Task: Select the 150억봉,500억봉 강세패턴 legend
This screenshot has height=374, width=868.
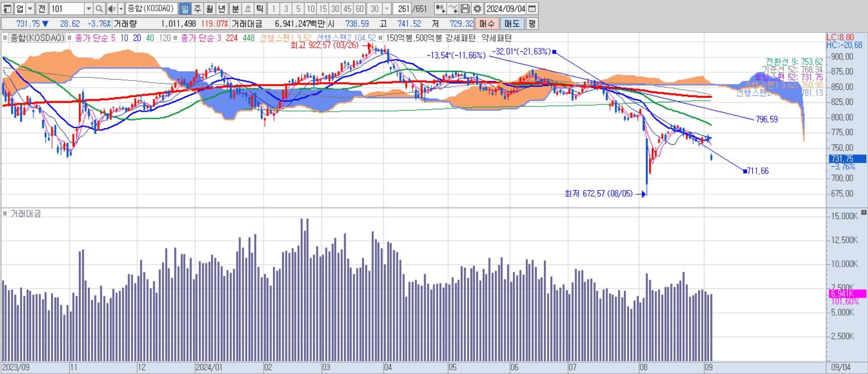Action: tap(430, 38)
